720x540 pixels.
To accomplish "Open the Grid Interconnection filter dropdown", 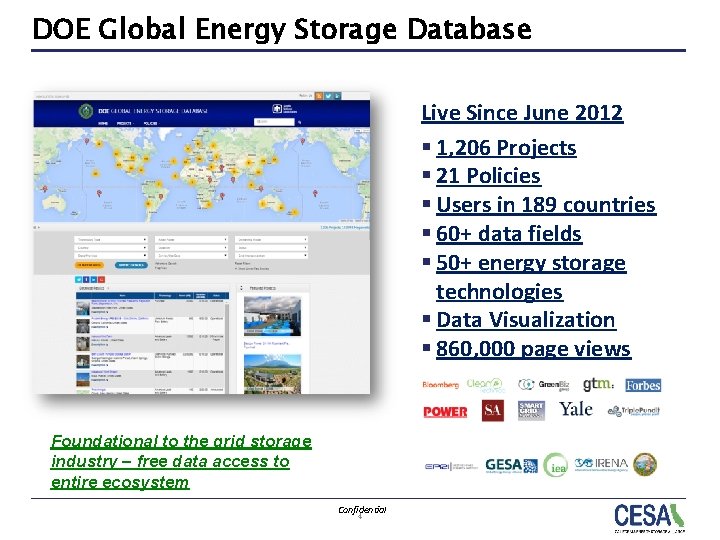I will [x=271, y=255].
